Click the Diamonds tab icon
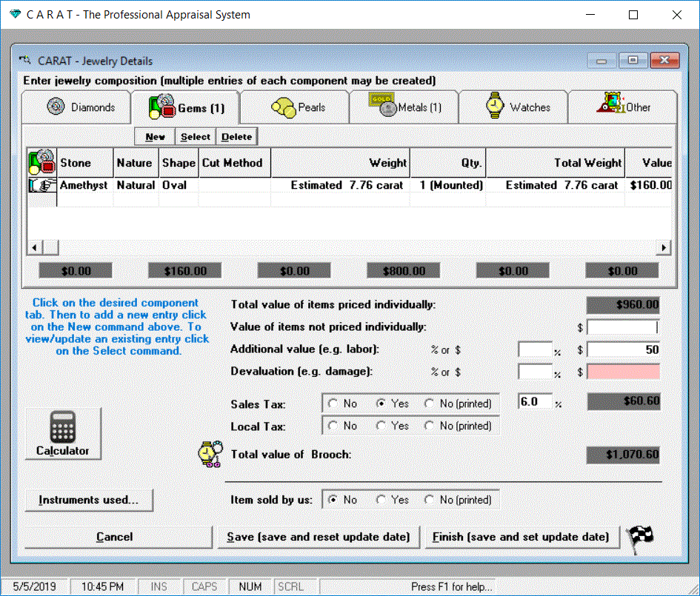The height and width of the screenshot is (596, 700). [x=57, y=107]
